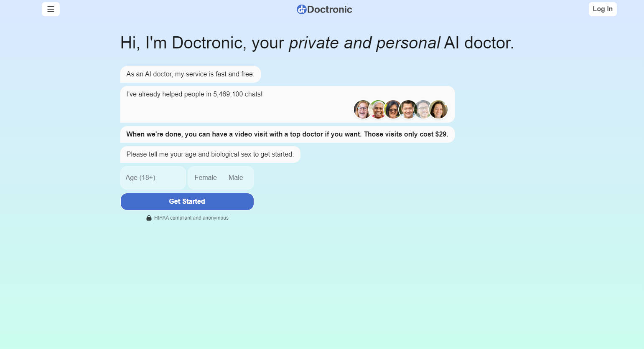Viewport: 644px width, 349px height.
Task: Click the first user avatar photo
Action: [x=362, y=109]
